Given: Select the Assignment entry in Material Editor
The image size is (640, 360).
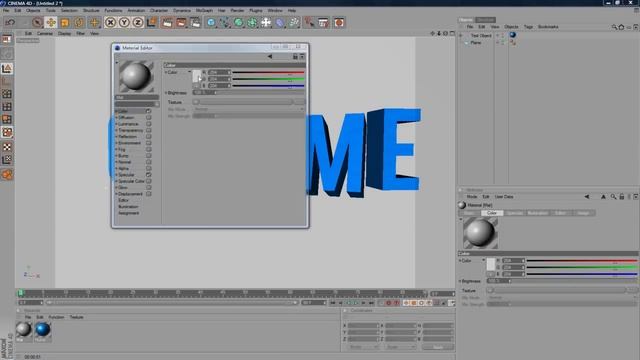Looking at the screenshot, I should tap(129, 213).
